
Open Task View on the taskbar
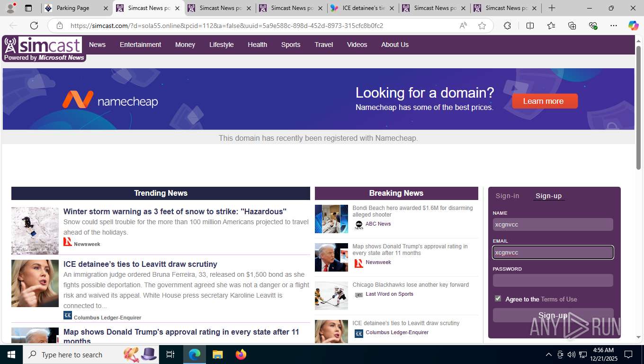[x=170, y=355]
